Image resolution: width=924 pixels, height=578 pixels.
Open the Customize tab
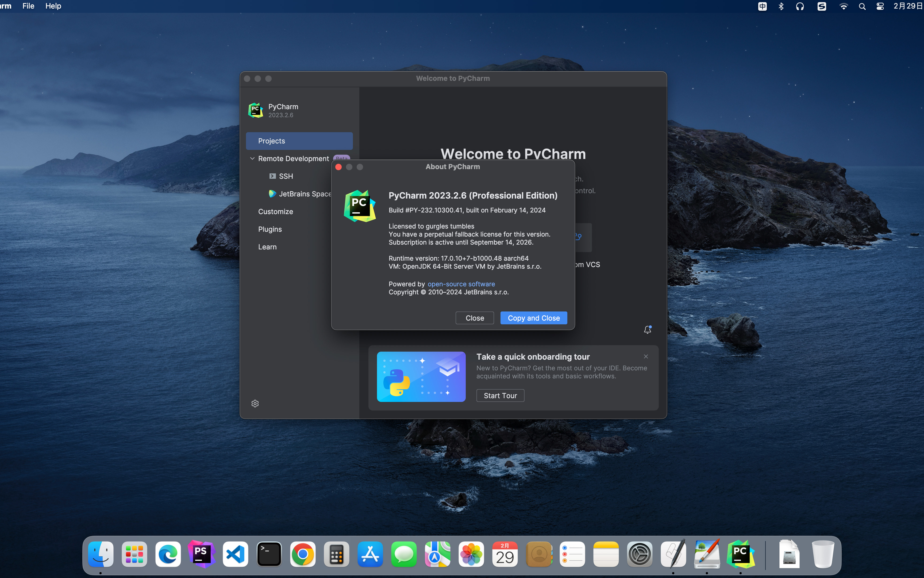275,211
